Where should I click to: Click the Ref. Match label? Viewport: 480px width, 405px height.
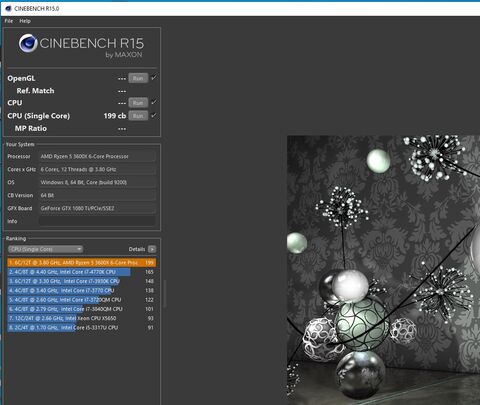coord(35,91)
